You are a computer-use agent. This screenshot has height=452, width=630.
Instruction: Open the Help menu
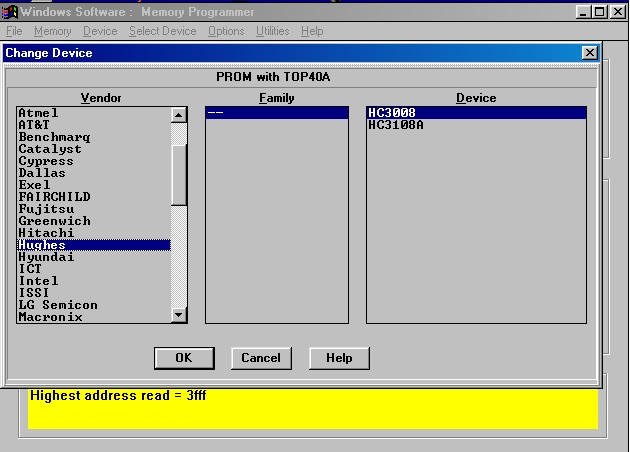[312, 31]
